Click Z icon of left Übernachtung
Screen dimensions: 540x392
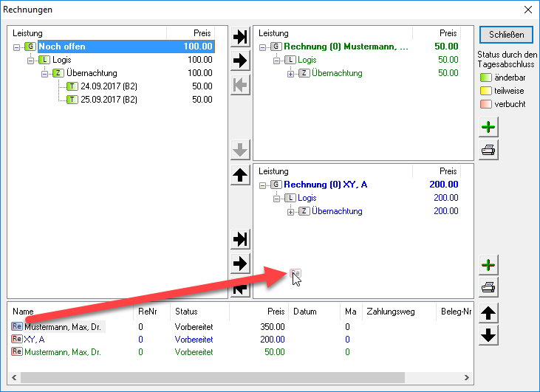pos(58,73)
